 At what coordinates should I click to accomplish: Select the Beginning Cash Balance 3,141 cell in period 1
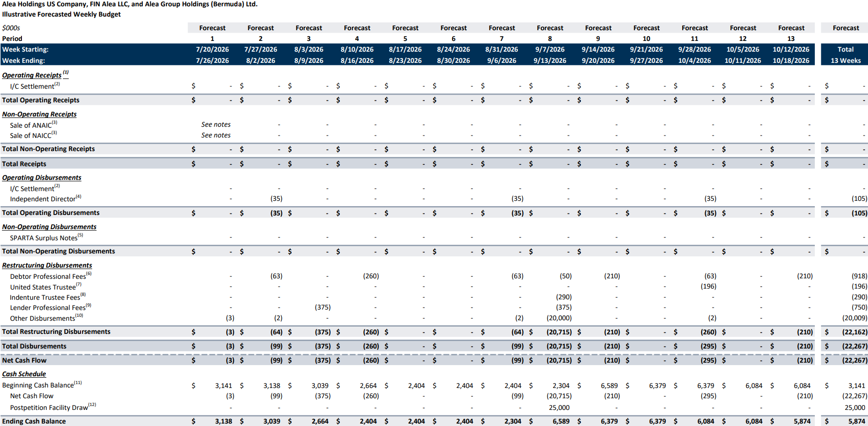pyautogui.click(x=223, y=386)
